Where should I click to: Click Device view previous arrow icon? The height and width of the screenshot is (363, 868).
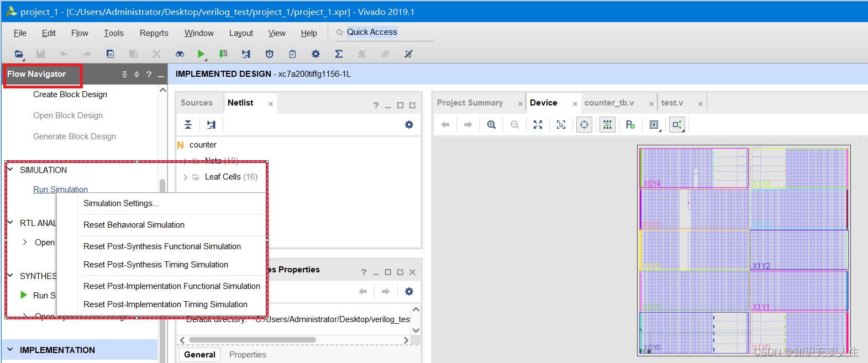445,125
